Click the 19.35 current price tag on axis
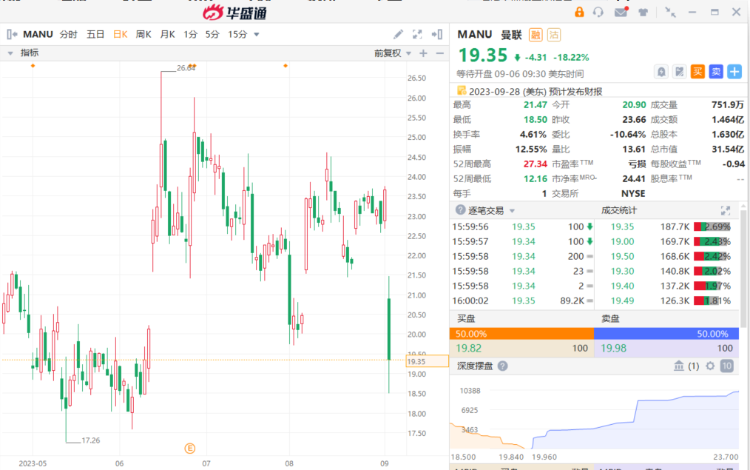 [x=427, y=361]
